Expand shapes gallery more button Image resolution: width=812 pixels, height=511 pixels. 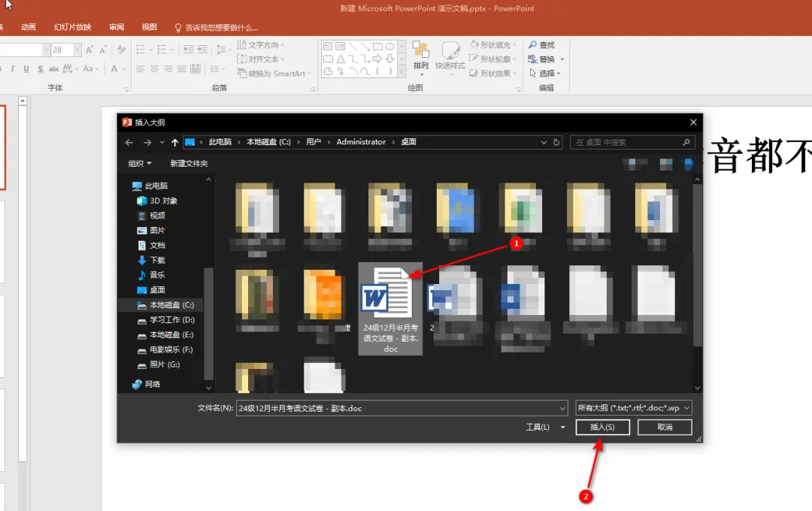tap(401, 72)
